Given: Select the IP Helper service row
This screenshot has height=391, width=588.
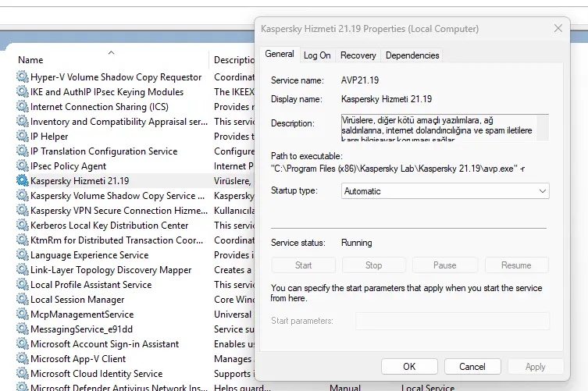Looking at the screenshot, I should tap(48, 137).
